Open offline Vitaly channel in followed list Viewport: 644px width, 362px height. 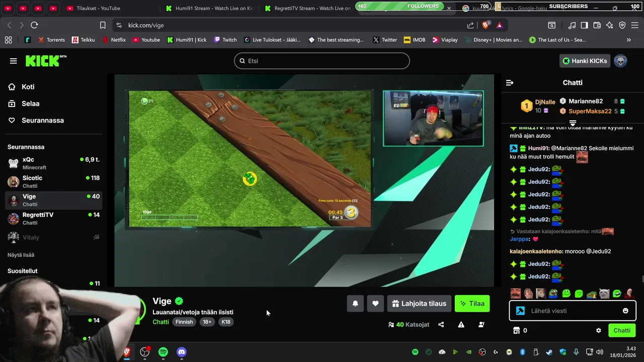(x=54, y=237)
